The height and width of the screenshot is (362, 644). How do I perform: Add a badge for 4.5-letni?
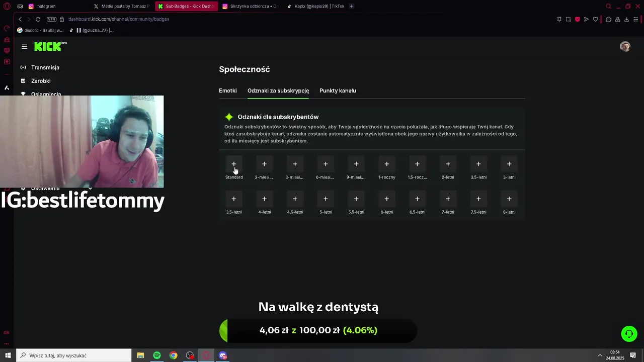pyautogui.click(x=295, y=199)
